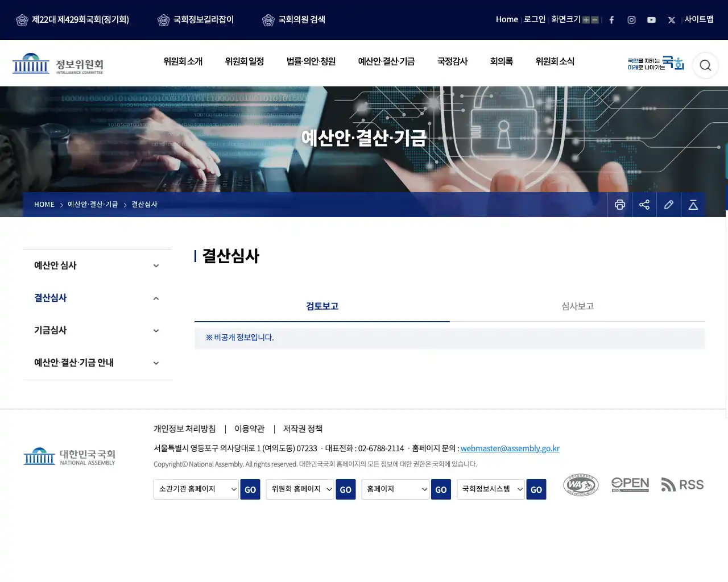Open the 위원회 홈페이지 dropdown
The width and height of the screenshot is (728, 582).
(x=300, y=489)
